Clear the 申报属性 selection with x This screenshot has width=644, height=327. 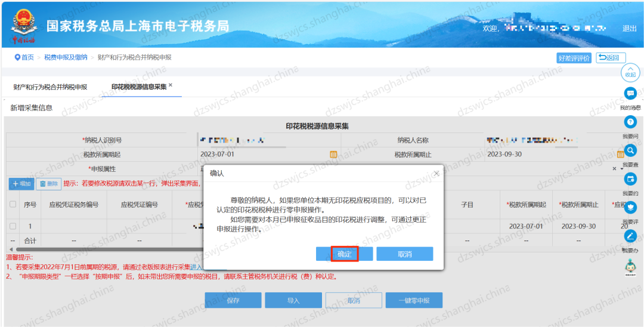click(614, 168)
